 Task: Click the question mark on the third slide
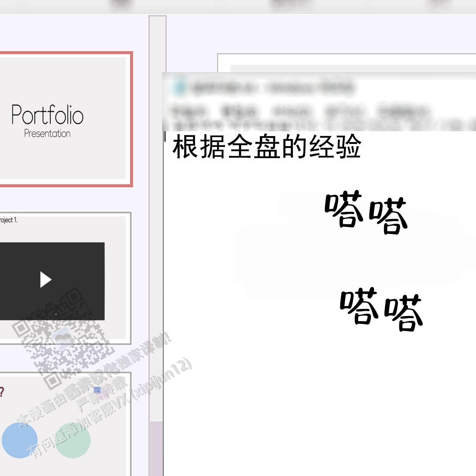pyautogui.click(x=2, y=392)
